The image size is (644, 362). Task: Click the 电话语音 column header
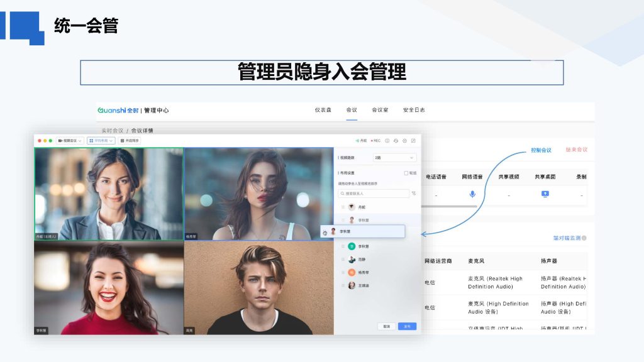point(436,177)
